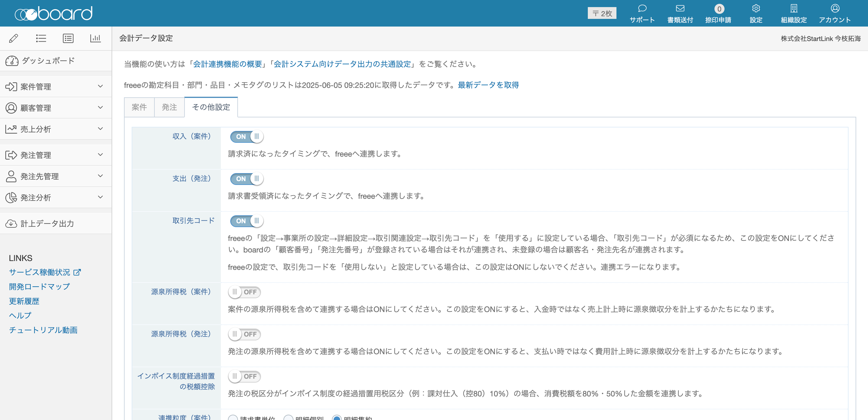
Task: Click the 案件管理 sidebar icon
Action: pyautogui.click(x=11, y=86)
